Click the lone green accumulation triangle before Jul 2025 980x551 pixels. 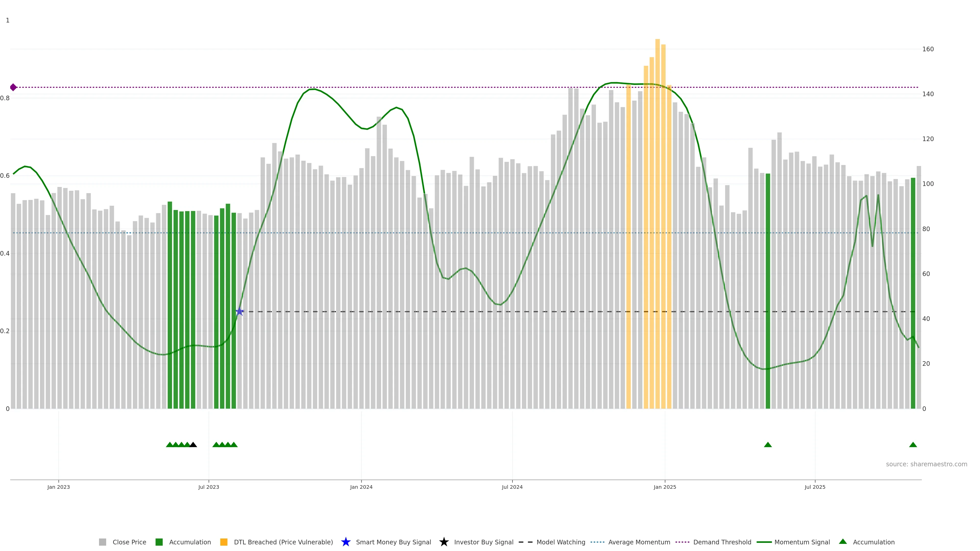tap(768, 445)
